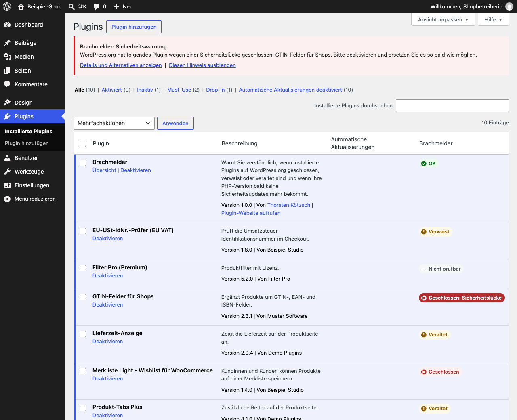Viewport: 517px width, 420px height.
Task: Tick the select-all checkbox in table header
Action: click(83, 144)
